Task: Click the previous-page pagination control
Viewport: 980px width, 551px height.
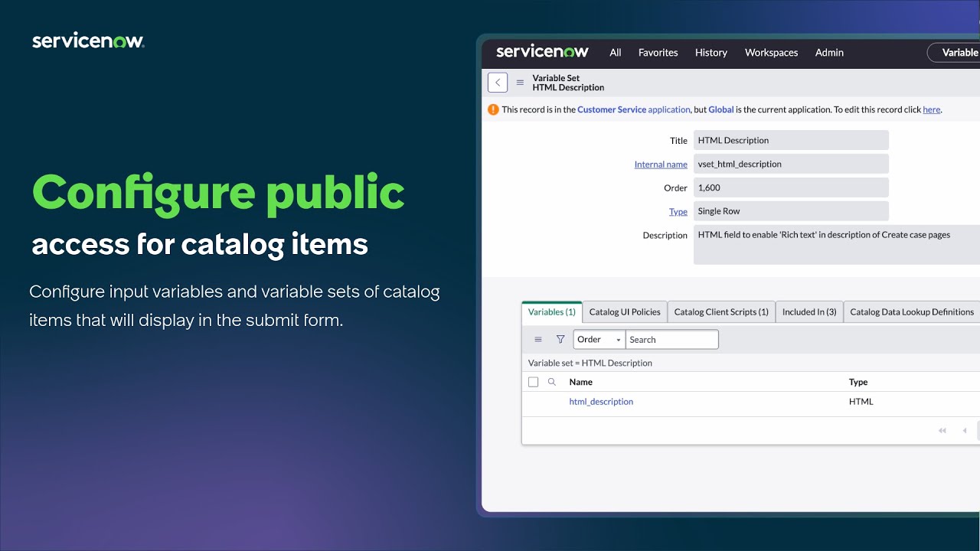Action: point(964,430)
